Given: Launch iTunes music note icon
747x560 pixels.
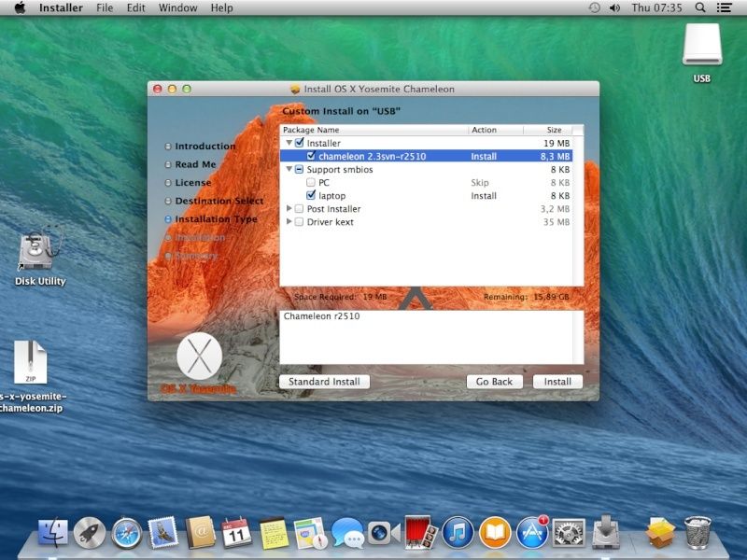Looking at the screenshot, I should click(x=458, y=532).
